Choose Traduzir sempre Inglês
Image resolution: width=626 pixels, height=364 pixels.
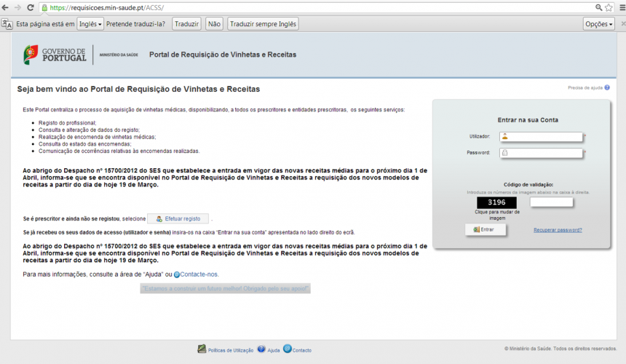coord(263,24)
